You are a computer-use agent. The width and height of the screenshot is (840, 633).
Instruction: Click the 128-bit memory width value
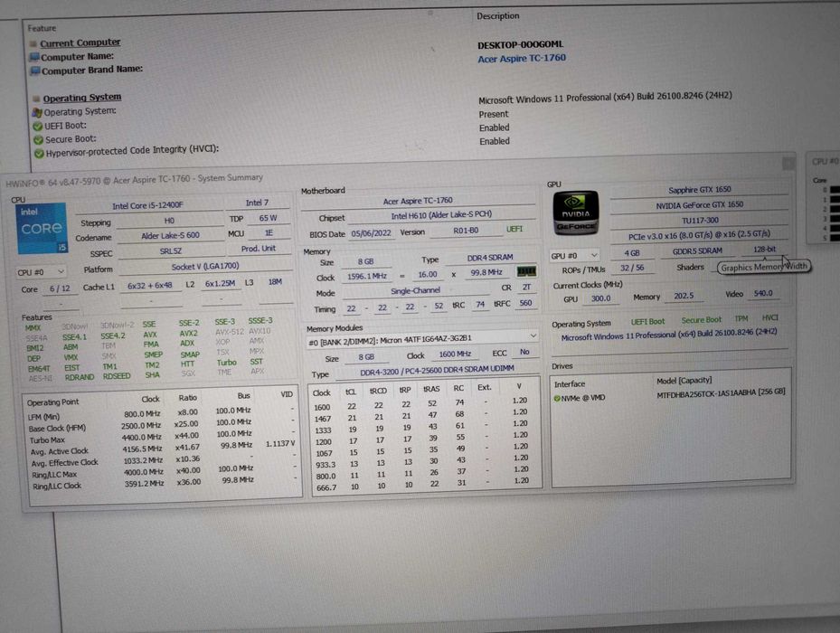[764, 250]
